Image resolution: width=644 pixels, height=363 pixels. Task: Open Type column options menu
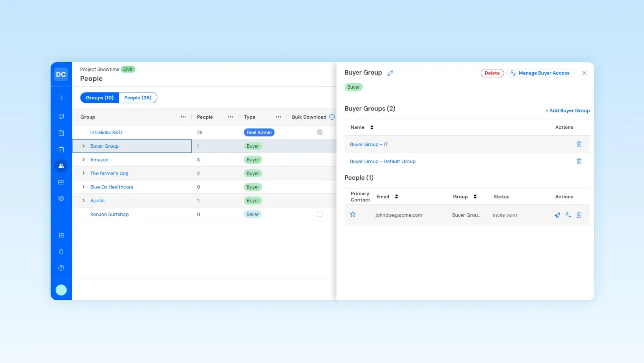(x=278, y=117)
